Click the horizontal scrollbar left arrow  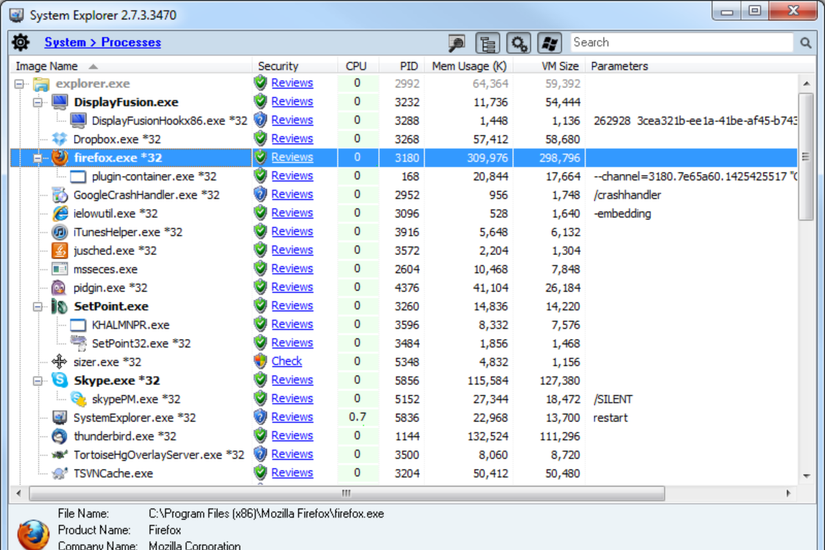click(18, 493)
